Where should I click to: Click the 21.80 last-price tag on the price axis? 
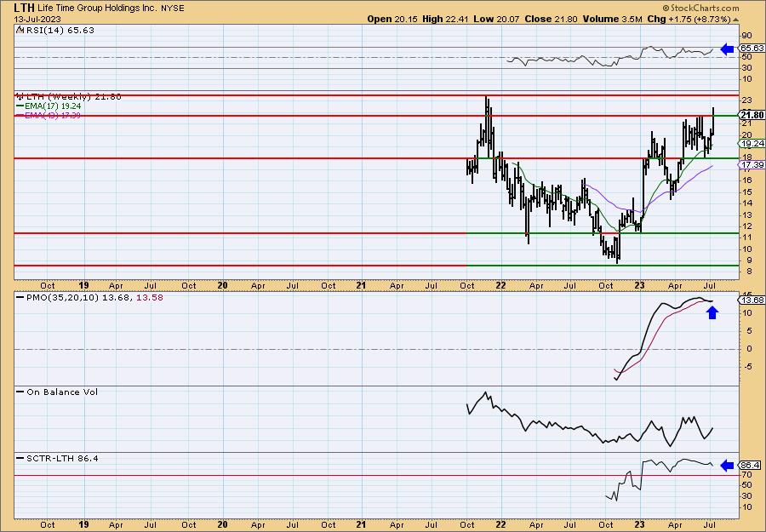pos(752,115)
